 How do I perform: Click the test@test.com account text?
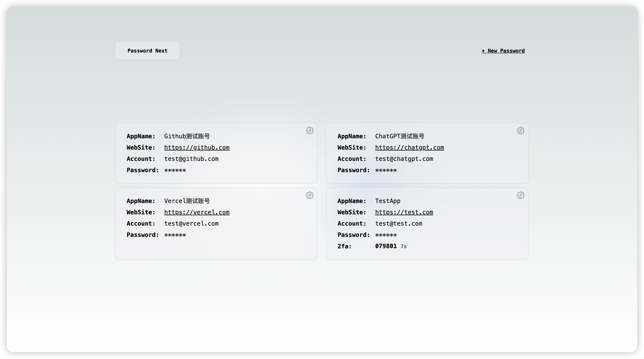click(399, 224)
